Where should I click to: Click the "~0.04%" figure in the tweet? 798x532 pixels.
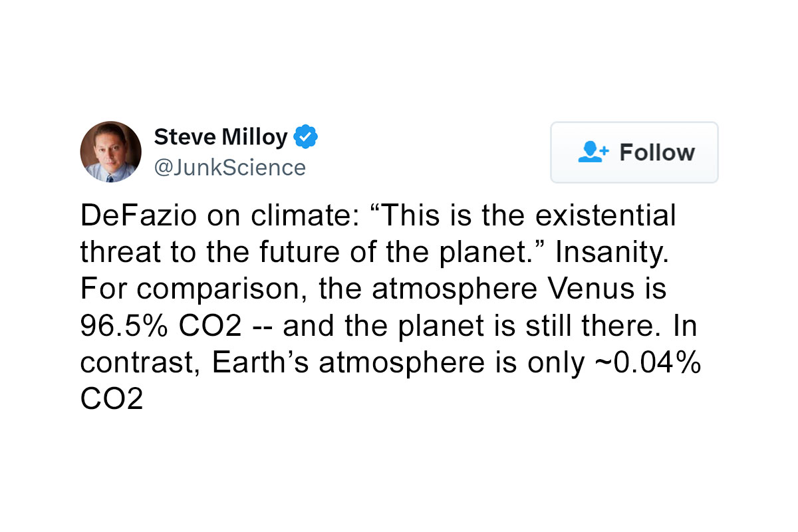pos(646,364)
